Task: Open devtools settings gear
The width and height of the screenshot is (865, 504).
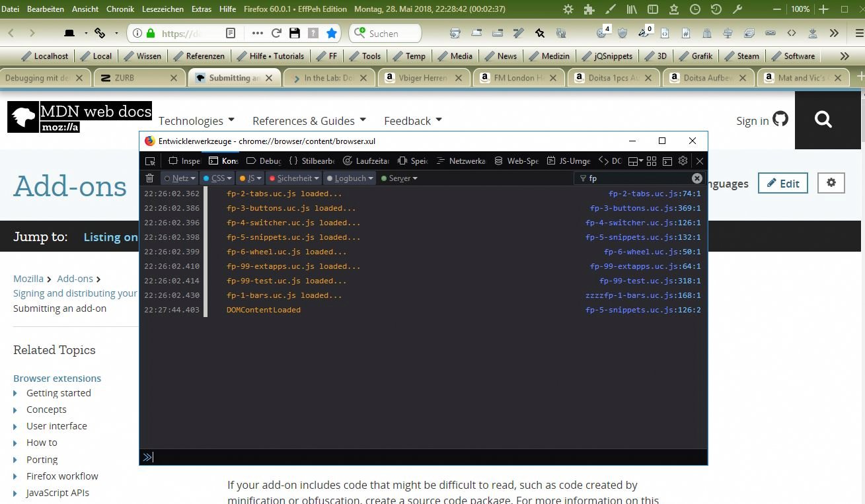Action: pyautogui.click(x=683, y=161)
